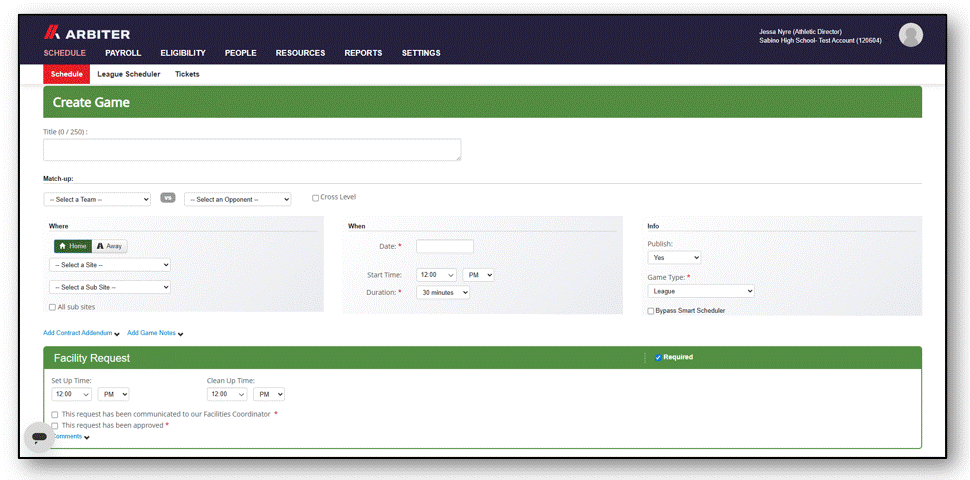This screenshot has height=480, width=970.
Task: Enable the Cross Level checkbox
Action: pos(315,198)
